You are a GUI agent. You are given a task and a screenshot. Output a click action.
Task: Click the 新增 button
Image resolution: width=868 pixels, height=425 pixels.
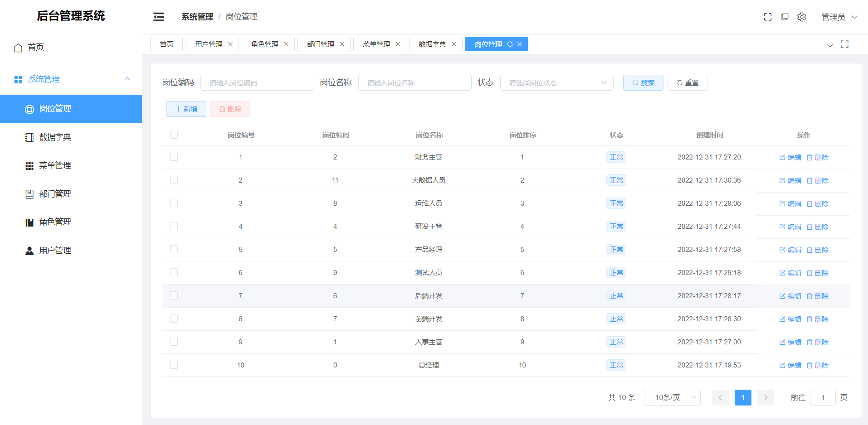click(186, 109)
